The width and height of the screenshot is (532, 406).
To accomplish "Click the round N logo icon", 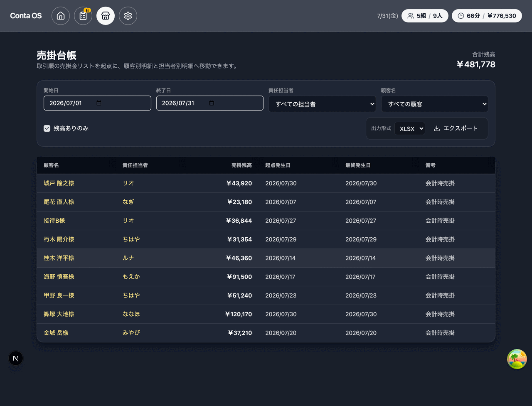I will (16, 358).
